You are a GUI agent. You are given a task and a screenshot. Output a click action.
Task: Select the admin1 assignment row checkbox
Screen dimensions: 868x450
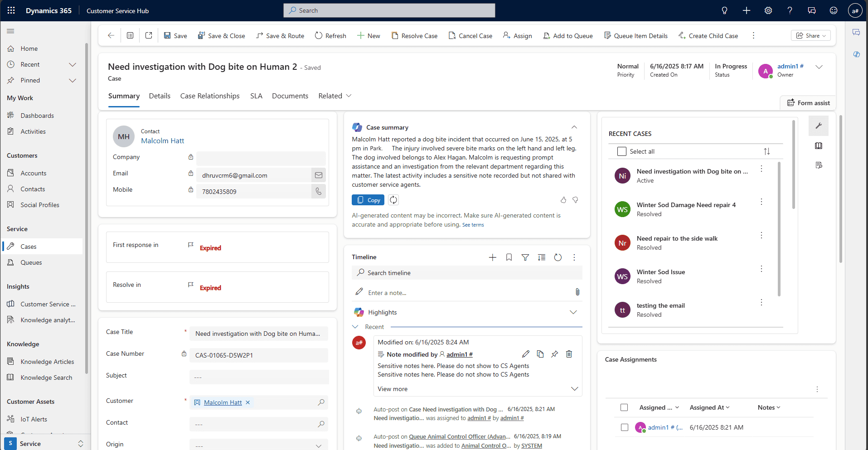pos(624,427)
